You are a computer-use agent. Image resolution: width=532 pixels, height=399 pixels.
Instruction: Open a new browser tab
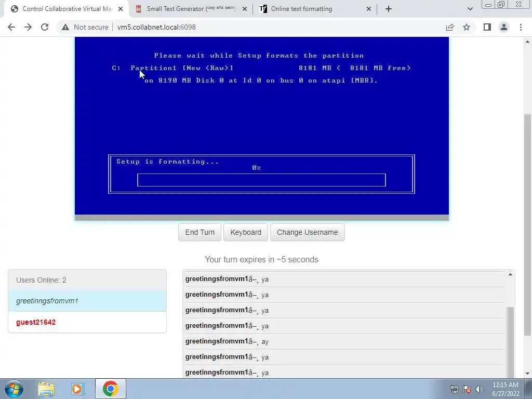coord(389,9)
